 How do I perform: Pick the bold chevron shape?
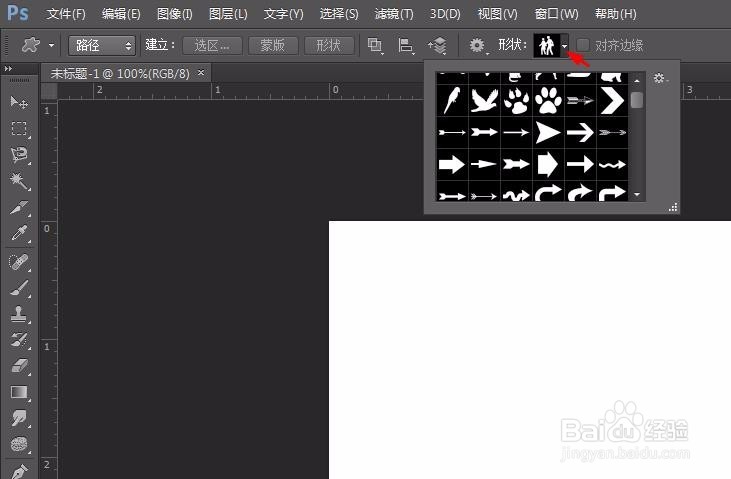point(612,100)
